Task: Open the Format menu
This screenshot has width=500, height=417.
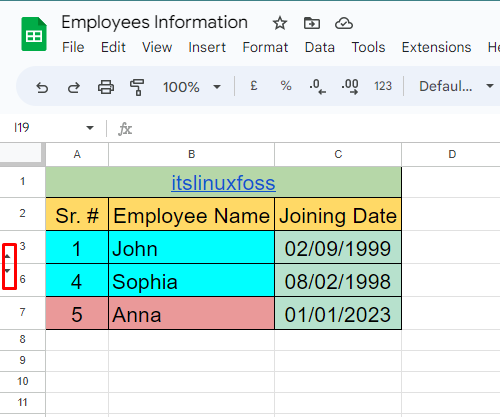Action: [265, 47]
